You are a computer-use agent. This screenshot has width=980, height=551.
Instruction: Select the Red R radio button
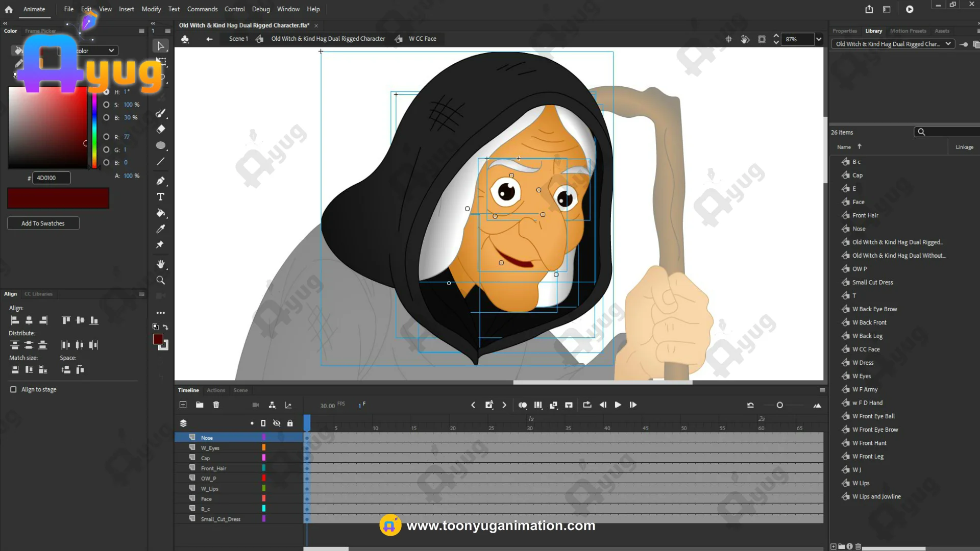pos(106,137)
